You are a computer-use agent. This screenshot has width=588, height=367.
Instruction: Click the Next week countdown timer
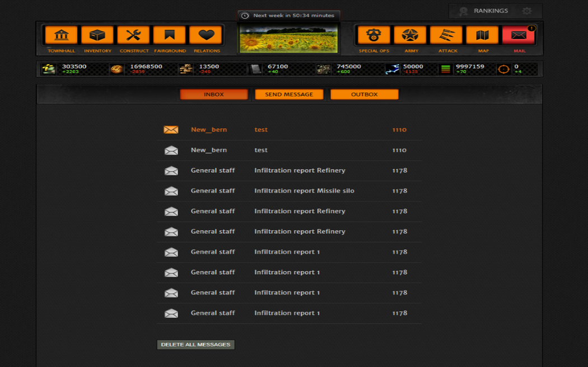tap(288, 16)
